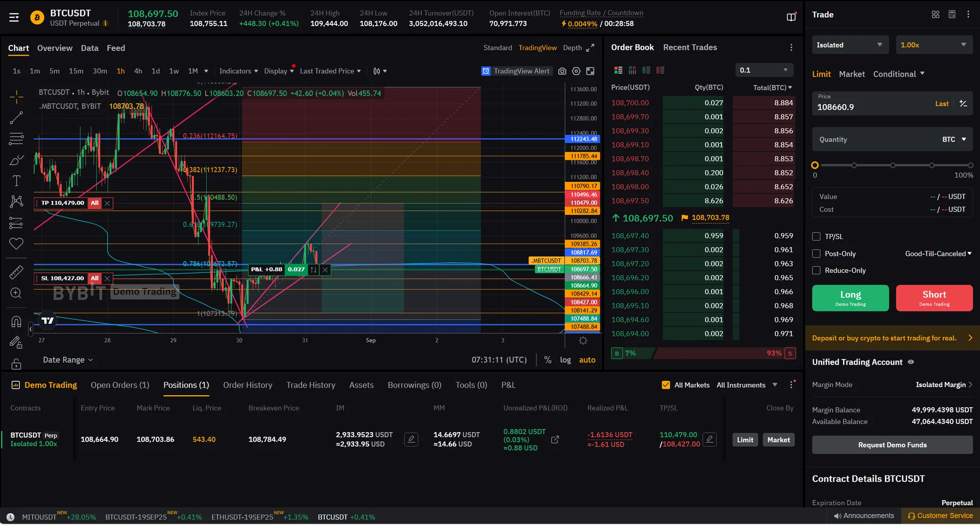The width and height of the screenshot is (980, 525).
Task: Take a chart snapshot with camera icon
Action: pos(562,71)
